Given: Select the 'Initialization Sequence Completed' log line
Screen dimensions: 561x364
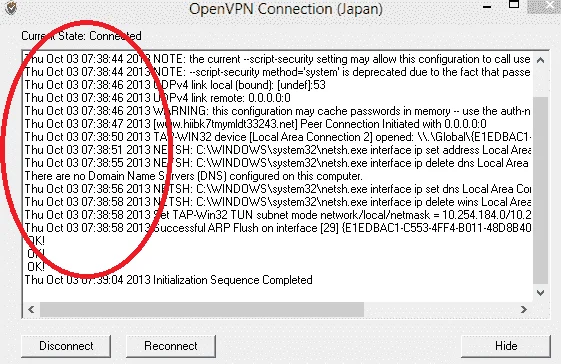Looking at the screenshot, I should tap(169, 280).
